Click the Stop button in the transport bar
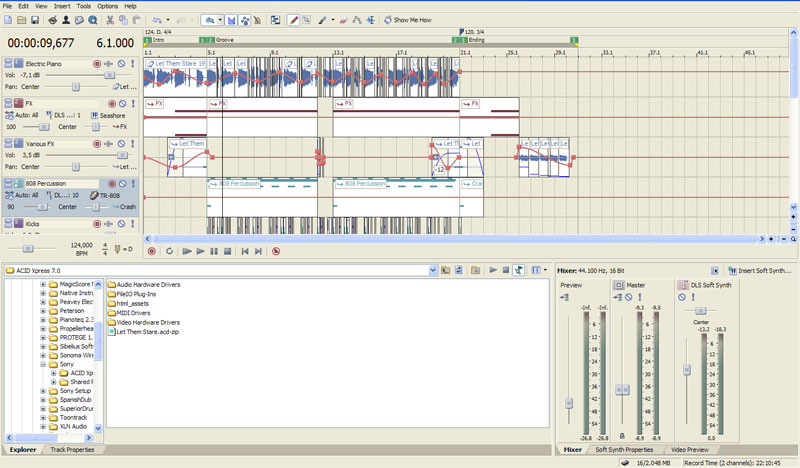The image size is (800, 468). pos(228,251)
